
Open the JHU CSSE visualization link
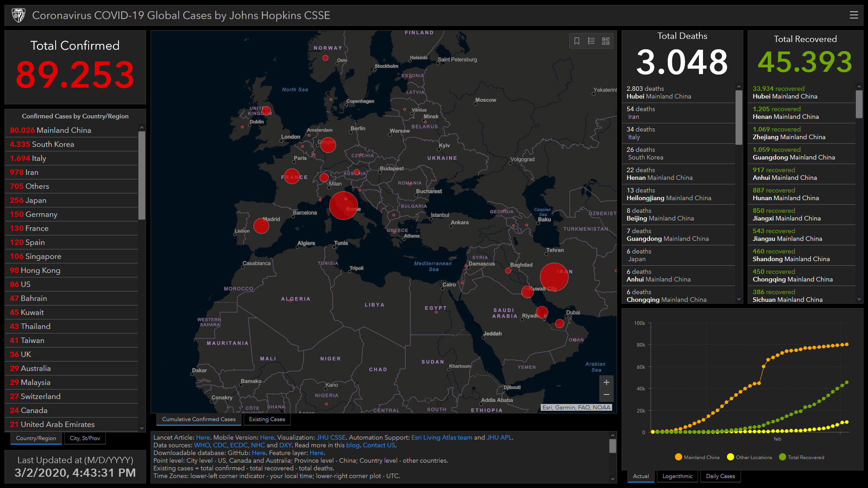(331, 437)
